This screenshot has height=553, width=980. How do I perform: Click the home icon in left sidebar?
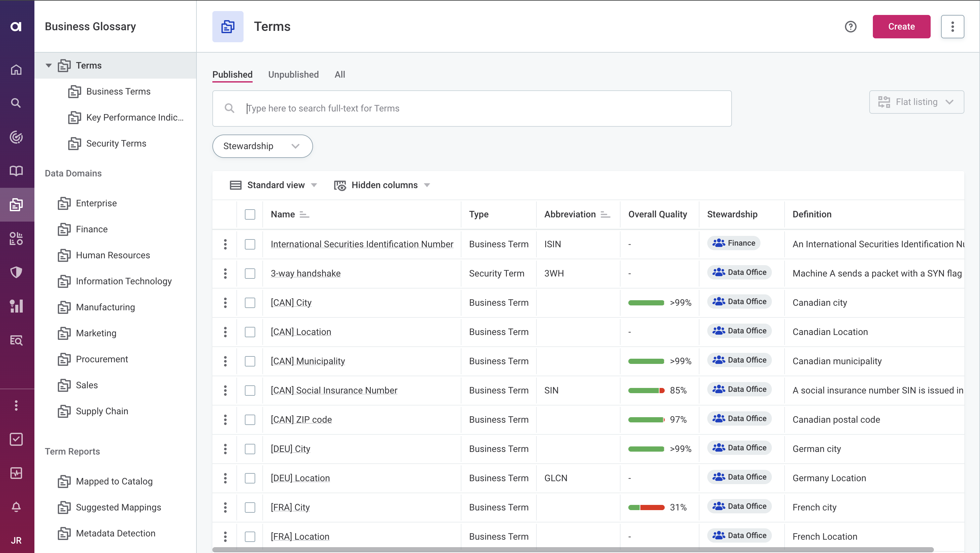point(16,70)
